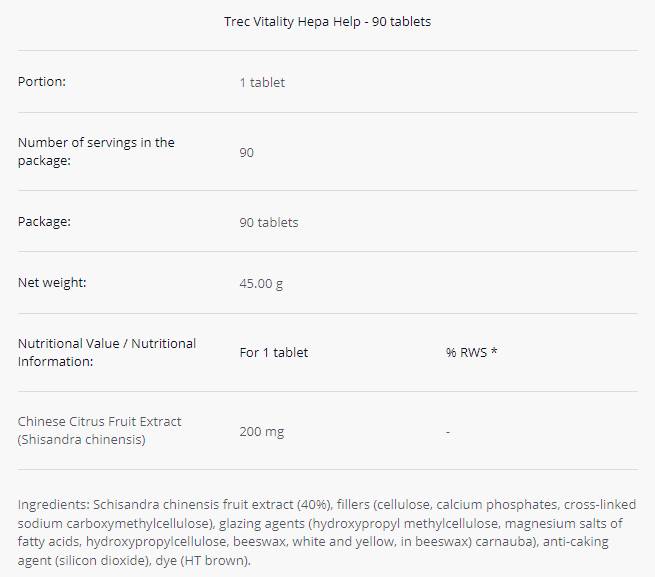Select the 90 tablets package value
Viewport: 655px width, 577px height.
tap(269, 222)
